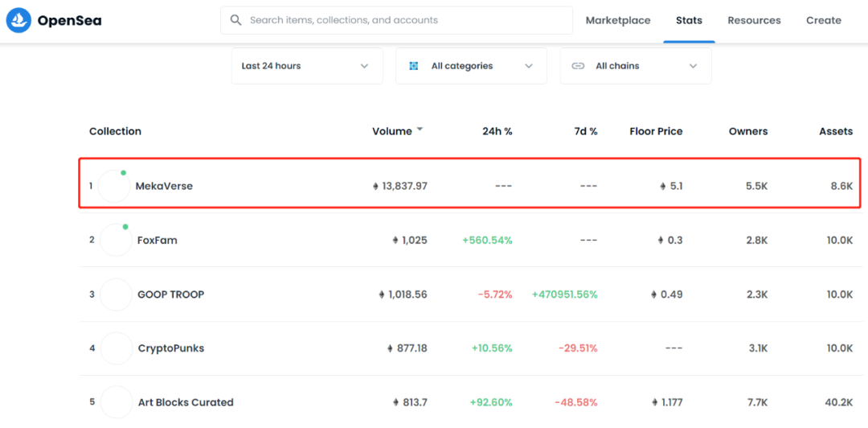Open the Stats menu
The image size is (868, 428).
click(690, 20)
